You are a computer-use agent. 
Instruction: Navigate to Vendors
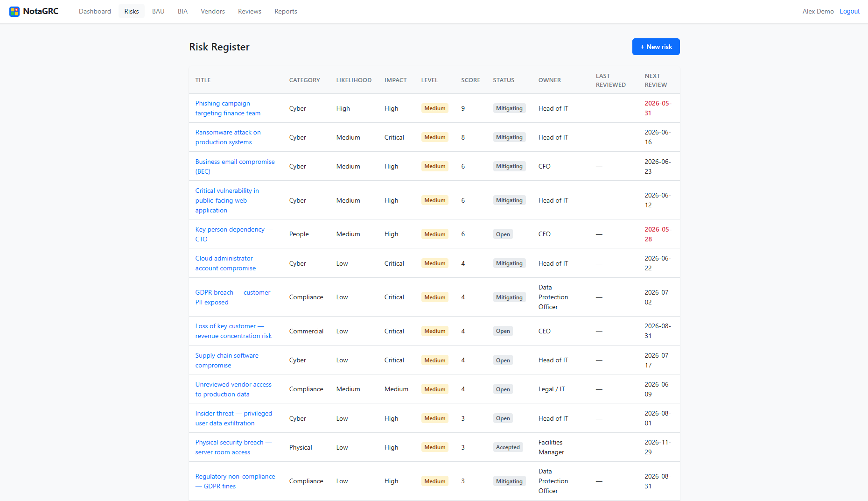pos(213,11)
